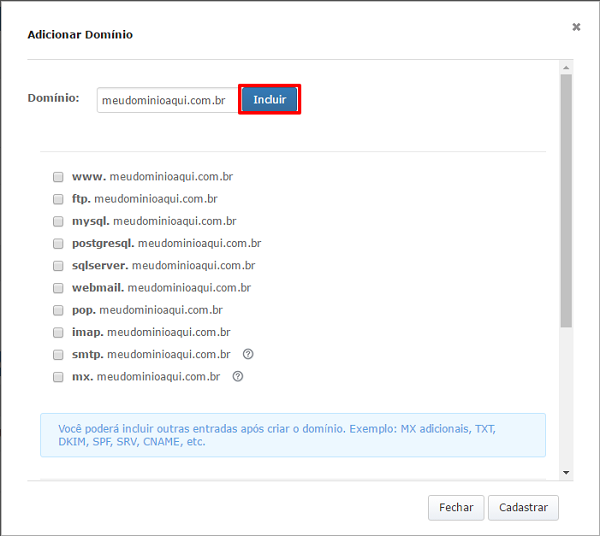Tick the webmail. subdomain checkbox
This screenshot has width=600, height=536.
tap(58, 288)
